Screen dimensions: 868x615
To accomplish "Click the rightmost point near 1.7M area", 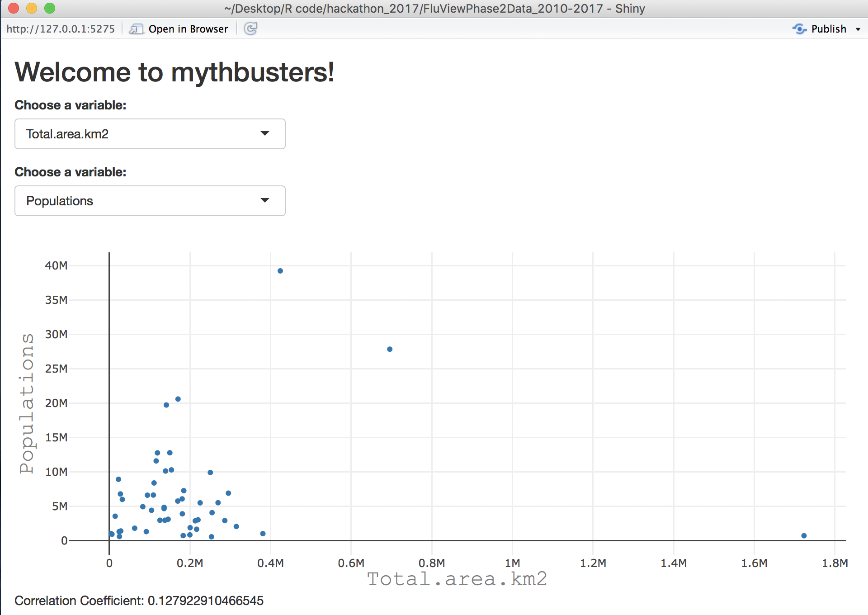I will tap(804, 535).
